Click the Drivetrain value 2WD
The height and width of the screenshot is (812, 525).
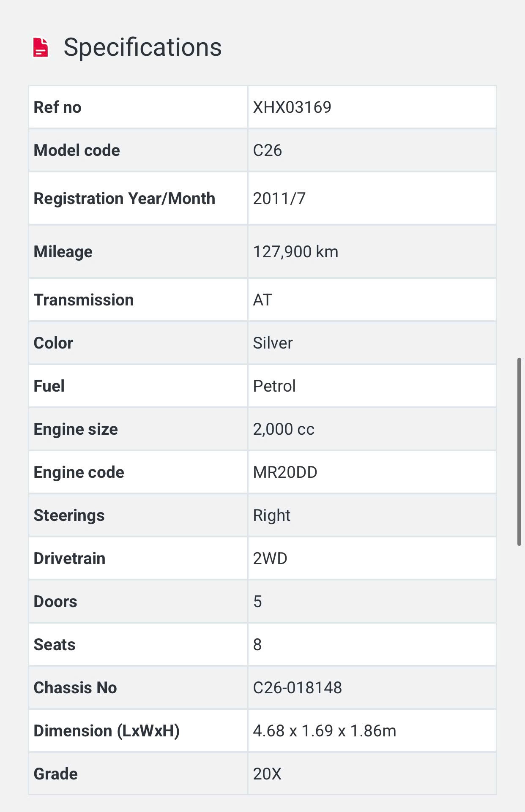(270, 559)
